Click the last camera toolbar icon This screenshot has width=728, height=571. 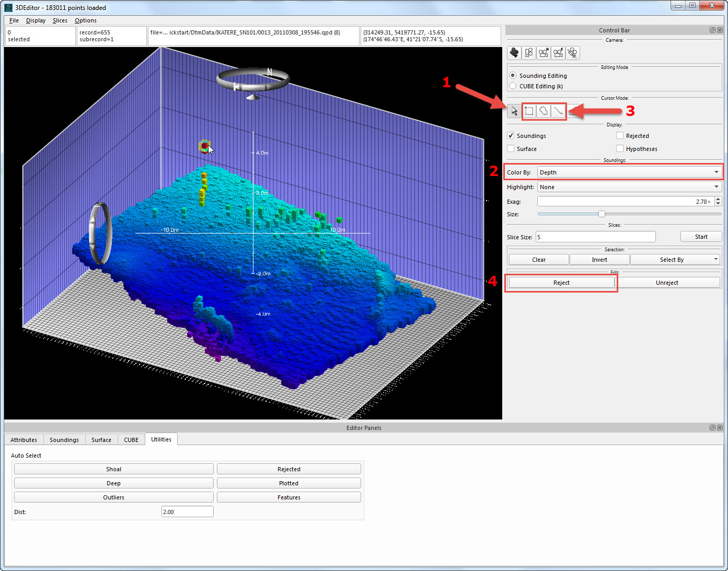click(x=573, y=53)
